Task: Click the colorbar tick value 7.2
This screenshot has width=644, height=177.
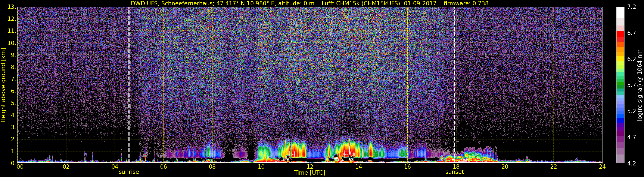Action: click(x=632, y=7)
